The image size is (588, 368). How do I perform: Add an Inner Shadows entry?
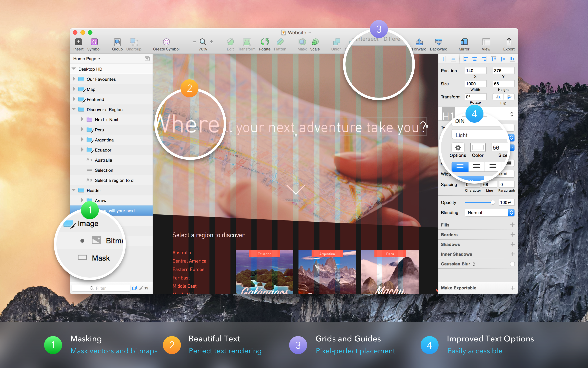point(512,254)
